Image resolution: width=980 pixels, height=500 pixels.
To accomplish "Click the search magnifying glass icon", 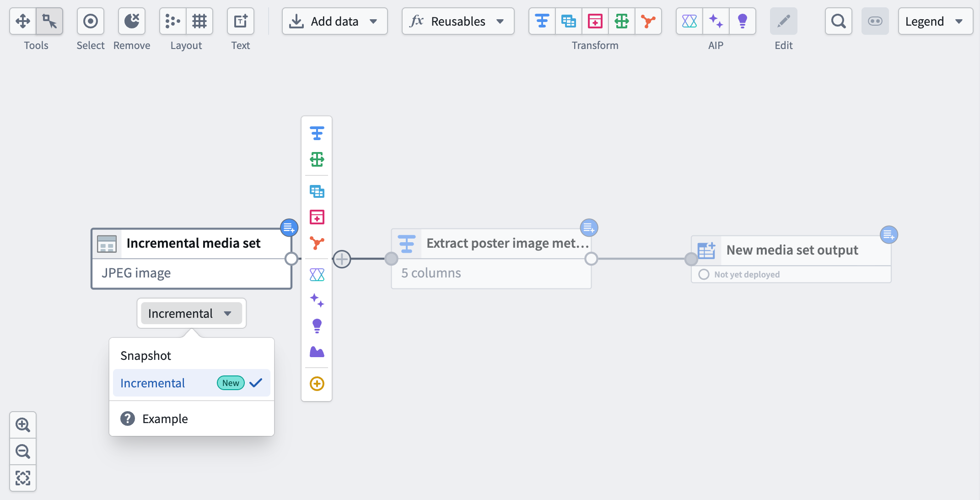I will 838,21.
